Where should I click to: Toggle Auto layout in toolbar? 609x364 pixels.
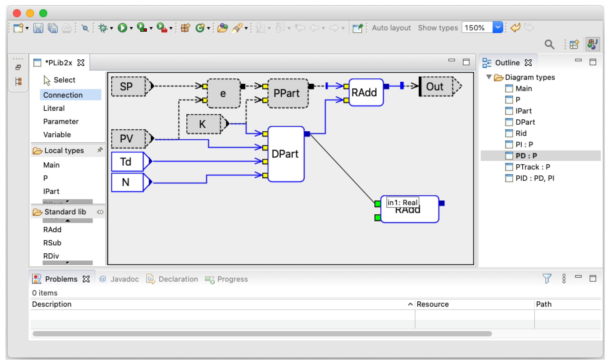coord(391,28)
